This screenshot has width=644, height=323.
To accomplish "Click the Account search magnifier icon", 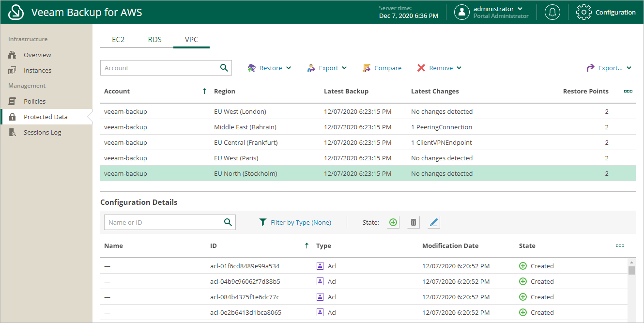I will click(224, 68).
